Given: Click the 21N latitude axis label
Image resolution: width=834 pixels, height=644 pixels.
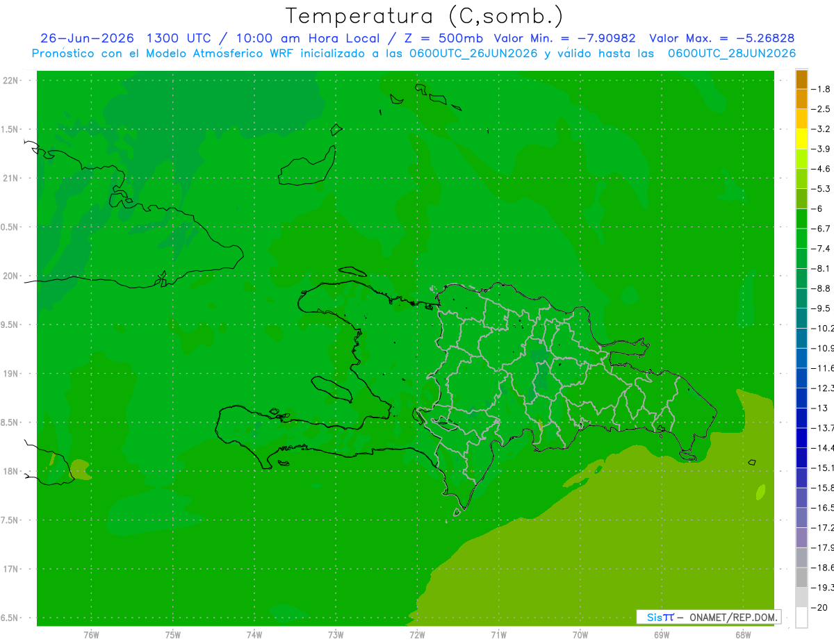Looking at the screenshot, I should pyautogui.click(x=12, y=178).
